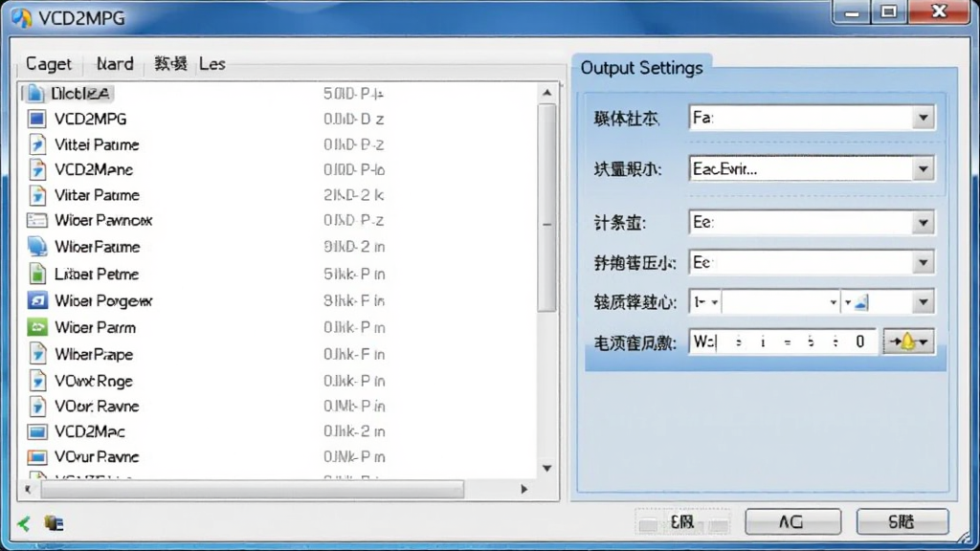Click the horizontal scrollbar thumb
Screen dimensions: 980x551
point(253,489)
